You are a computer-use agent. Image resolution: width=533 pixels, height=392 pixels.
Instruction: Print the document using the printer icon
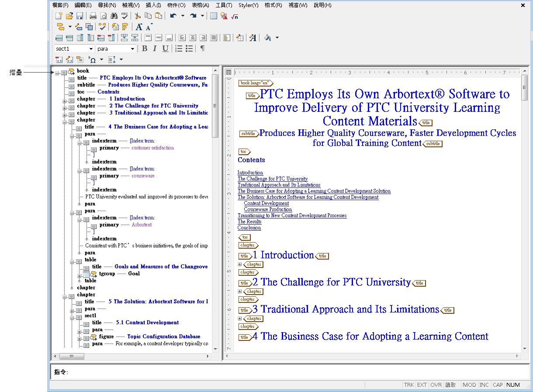point(93,16)
